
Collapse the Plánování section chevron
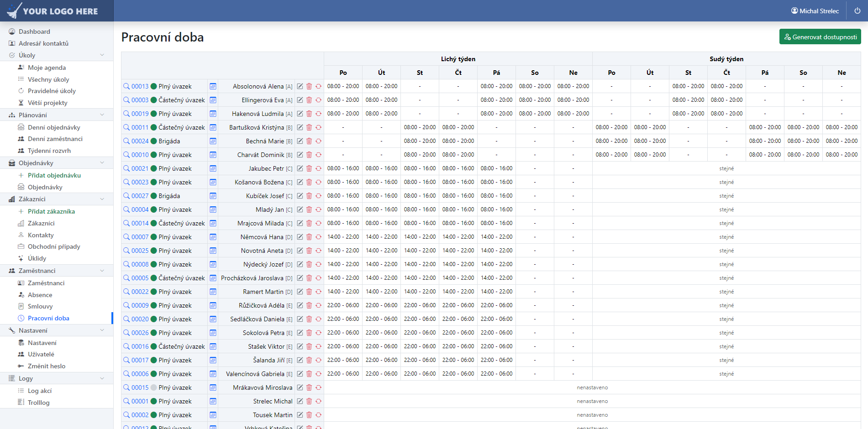tap(102, 115)
